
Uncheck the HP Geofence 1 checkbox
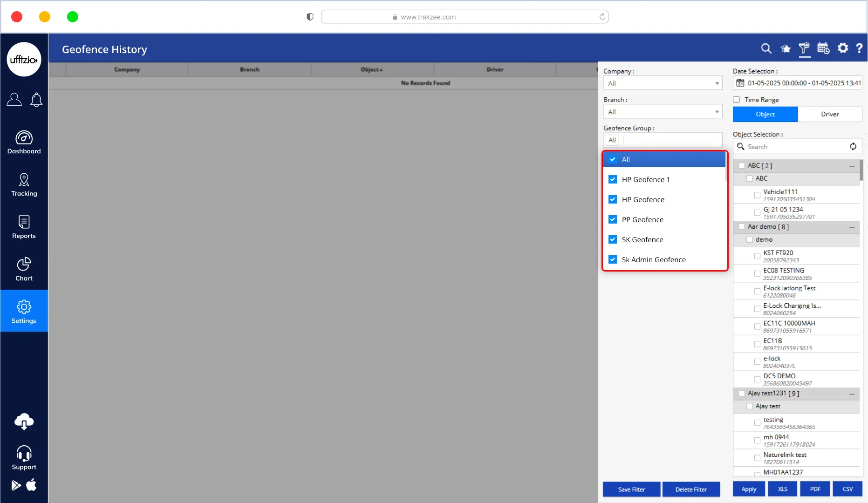tap(613, 180)
